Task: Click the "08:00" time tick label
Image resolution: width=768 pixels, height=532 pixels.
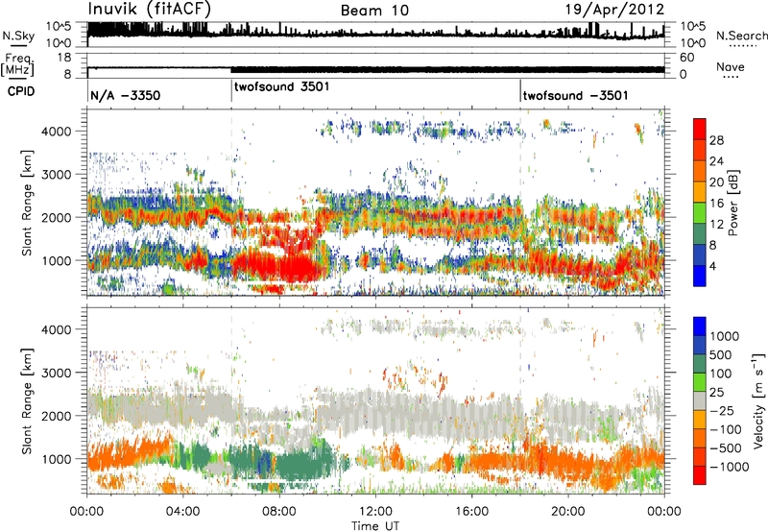Action: click(x=279, y=512)
